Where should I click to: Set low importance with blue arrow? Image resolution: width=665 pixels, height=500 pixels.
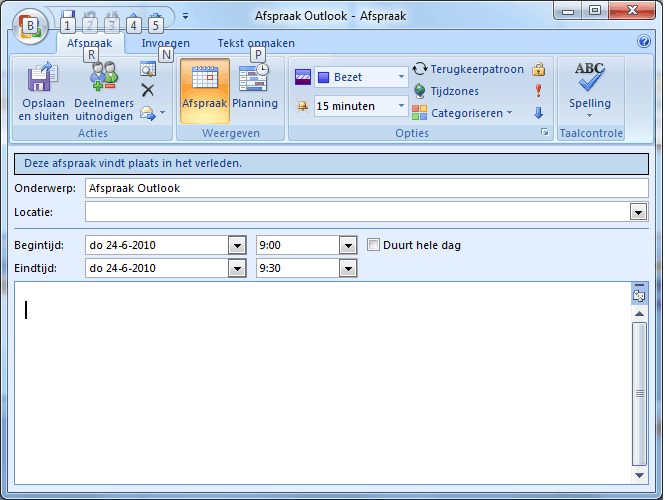[539, 113]
